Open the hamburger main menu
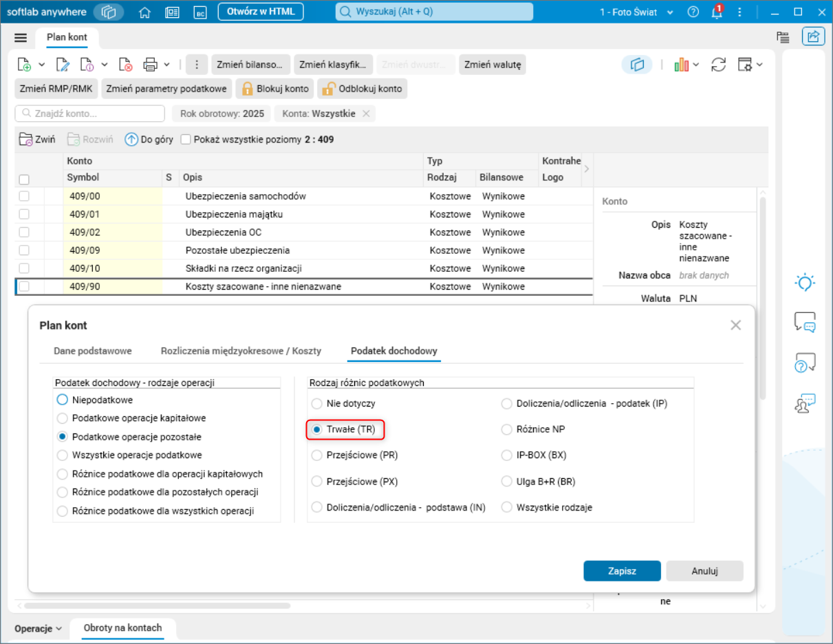Screen dimensions: 833x644 coord(21,38)
